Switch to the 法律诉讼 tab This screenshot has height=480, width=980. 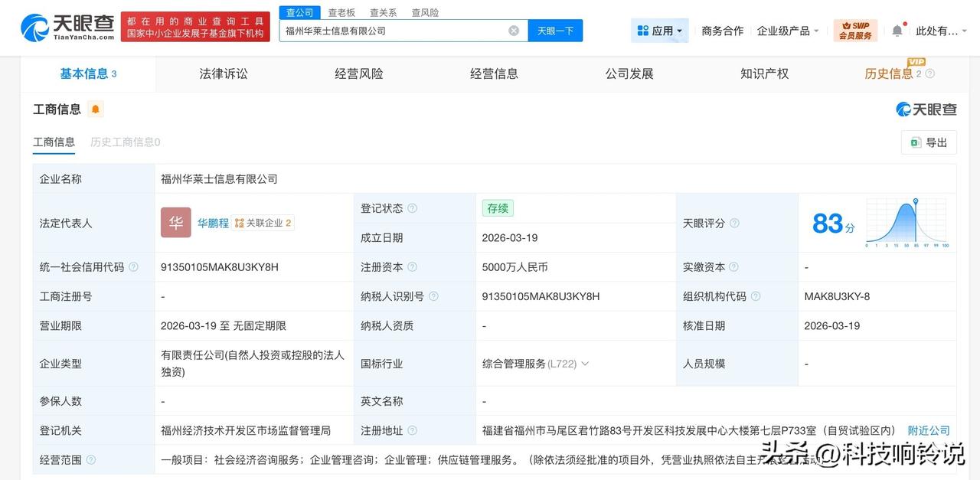[x=223, y=73]
